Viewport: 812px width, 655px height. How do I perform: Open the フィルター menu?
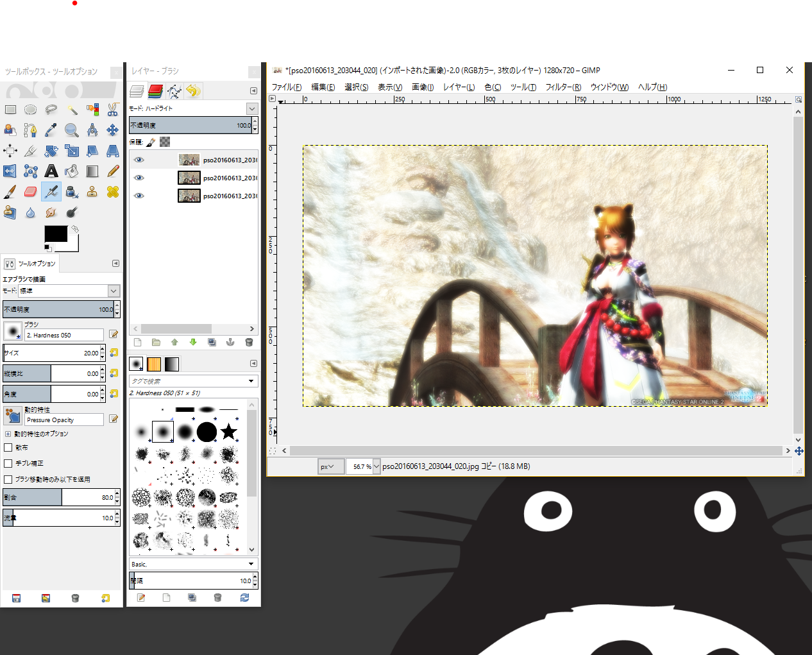(563, 87)
